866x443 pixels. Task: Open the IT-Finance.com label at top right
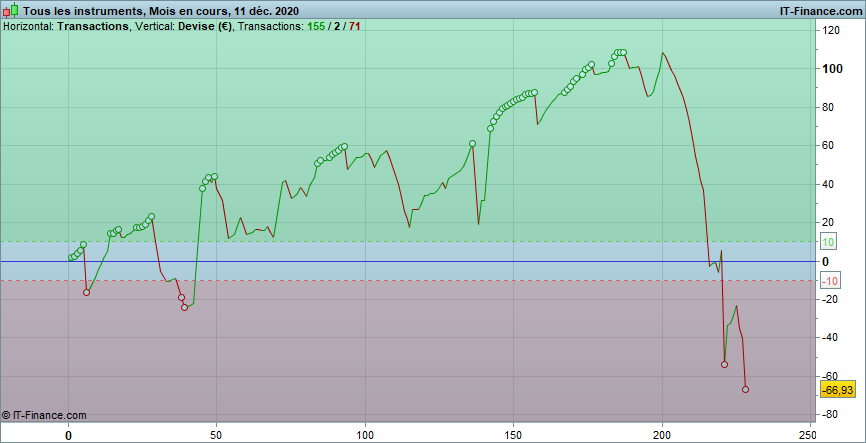[820, 10]
